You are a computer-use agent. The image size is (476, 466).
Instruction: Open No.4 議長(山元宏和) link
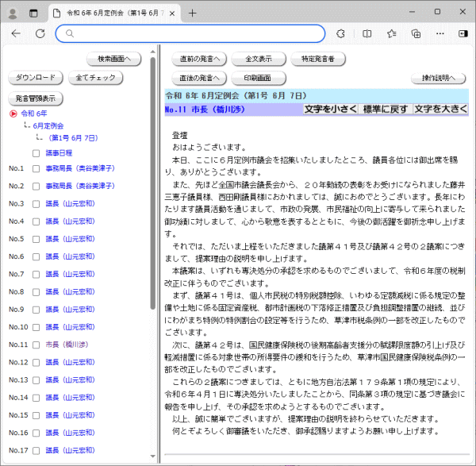70,221
